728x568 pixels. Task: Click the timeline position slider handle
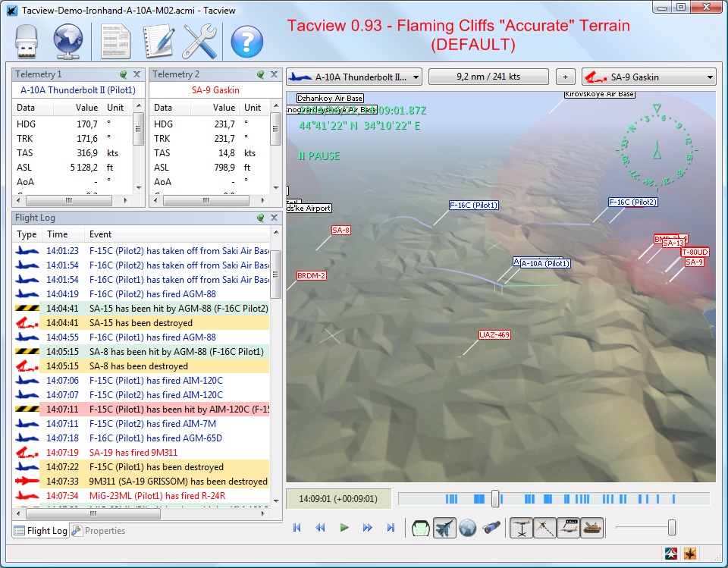[x=495, y=499]
